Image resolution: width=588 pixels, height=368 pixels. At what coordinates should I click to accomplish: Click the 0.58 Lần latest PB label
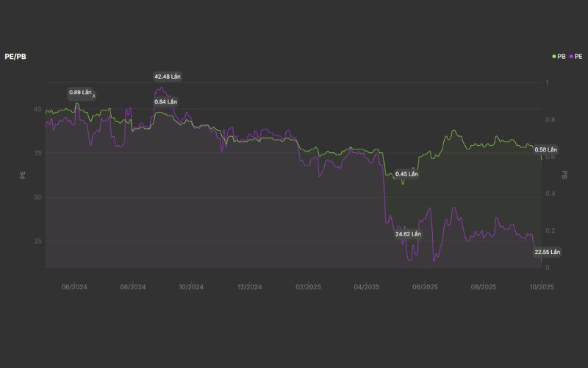tap(546, 150)
